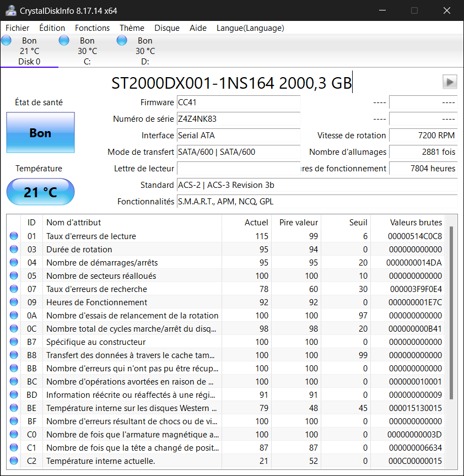Screen dimensions: 464x476
Task: Click the blue status orb for drive C:
Action: tap(64, 40)
